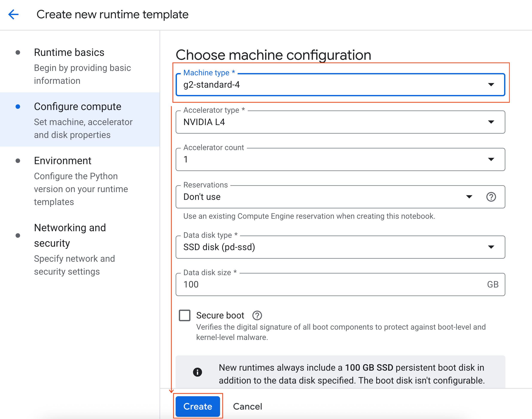Enable the Secure boot checkbox

pos(184,315)
